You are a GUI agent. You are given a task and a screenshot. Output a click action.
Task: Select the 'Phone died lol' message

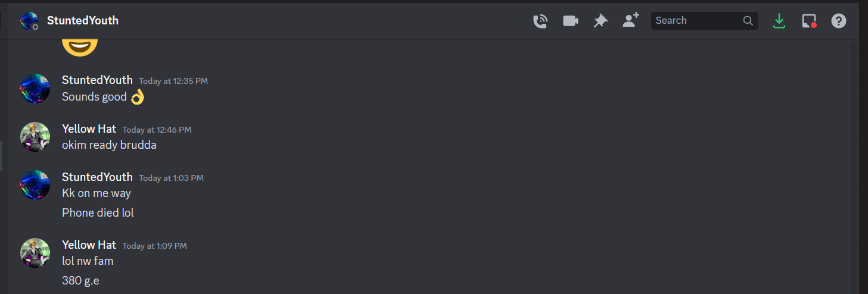tap(98, 212)
